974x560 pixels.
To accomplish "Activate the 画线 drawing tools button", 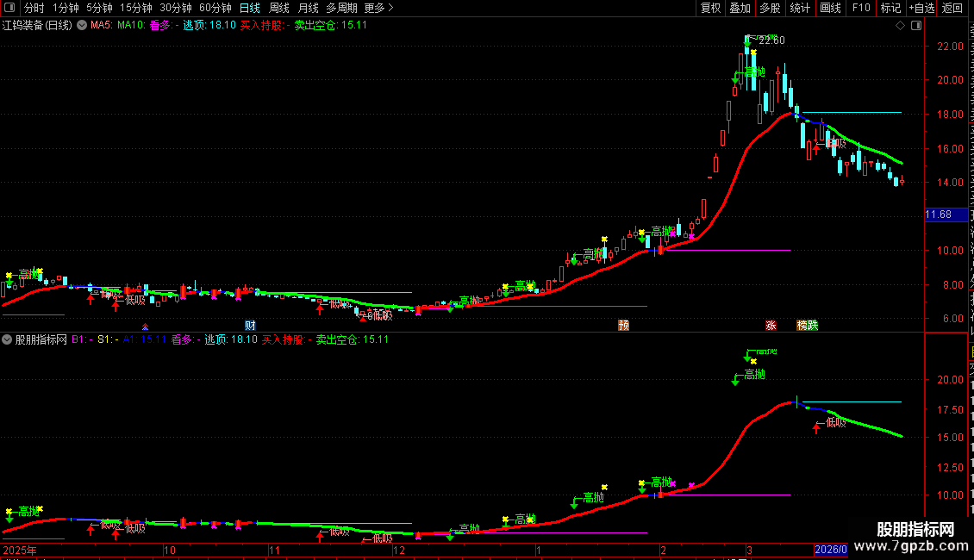I will tap(830, 8).
